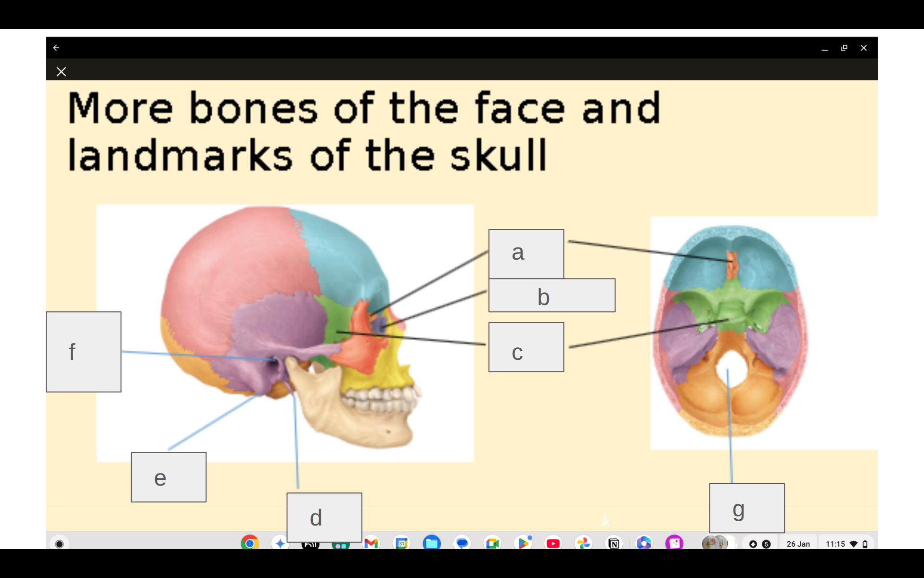This screenshot has height=578, width=924.
Task: Open the Notion app
Action: [x=614, y=543]
